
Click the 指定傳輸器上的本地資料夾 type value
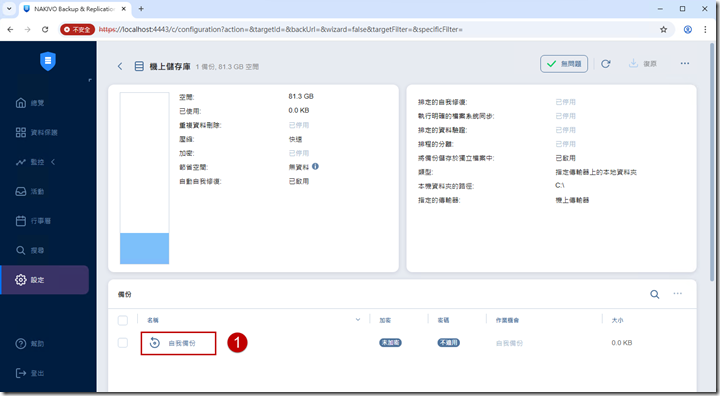click(596, 172)
